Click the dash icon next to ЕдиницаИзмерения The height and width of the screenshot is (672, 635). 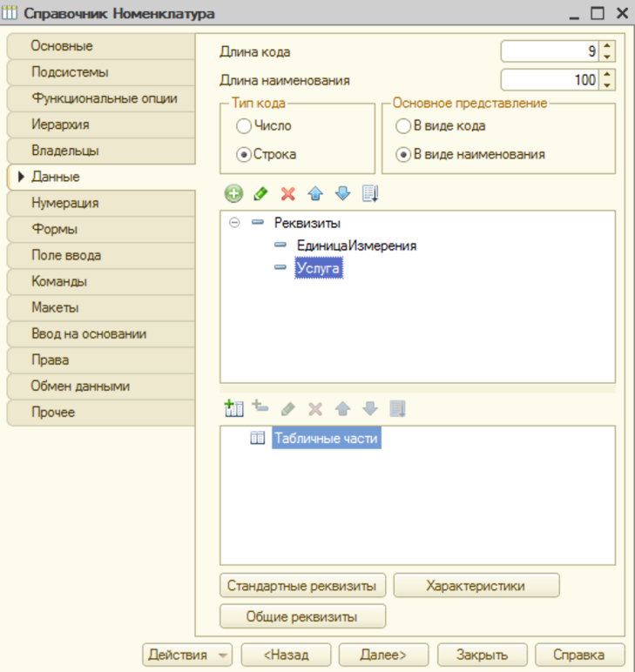280,245
